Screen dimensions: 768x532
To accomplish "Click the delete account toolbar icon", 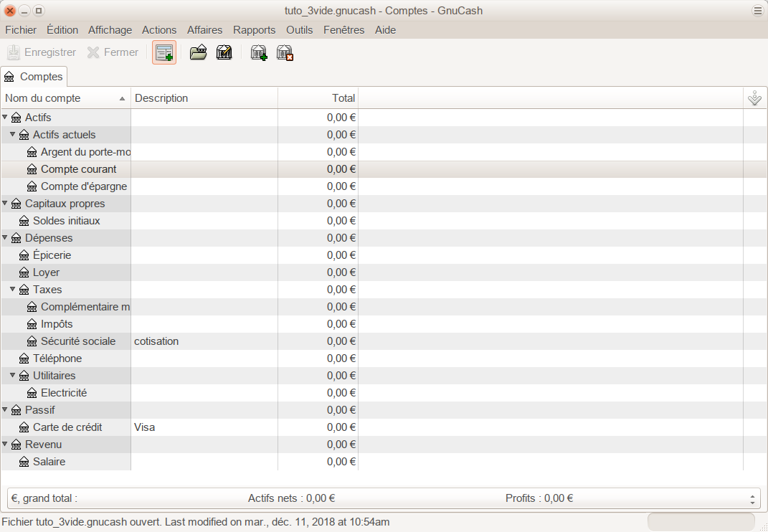I will pyautogui.click(x=285, y=52).
